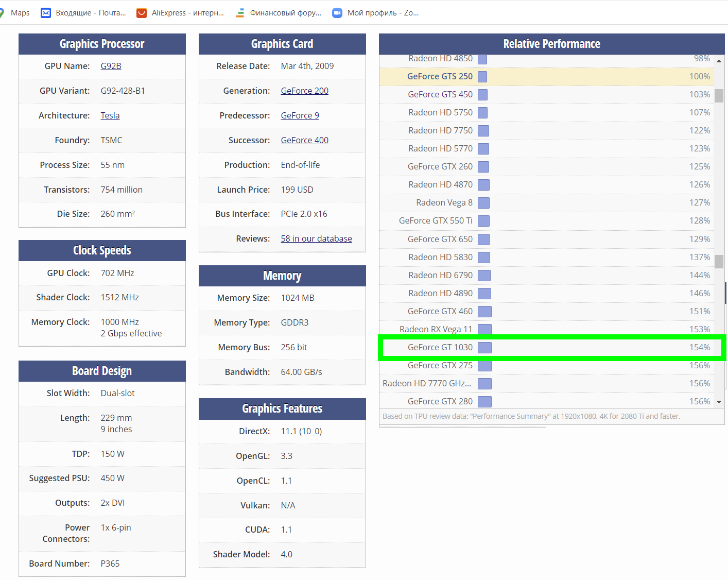The width and height of the screenshot is (728, 580).
Task: Select the 'End-of-life' production value
Action: point(300,165)
